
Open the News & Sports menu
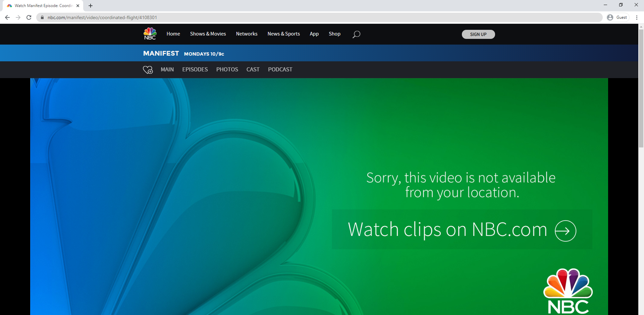tap(283, 34)
